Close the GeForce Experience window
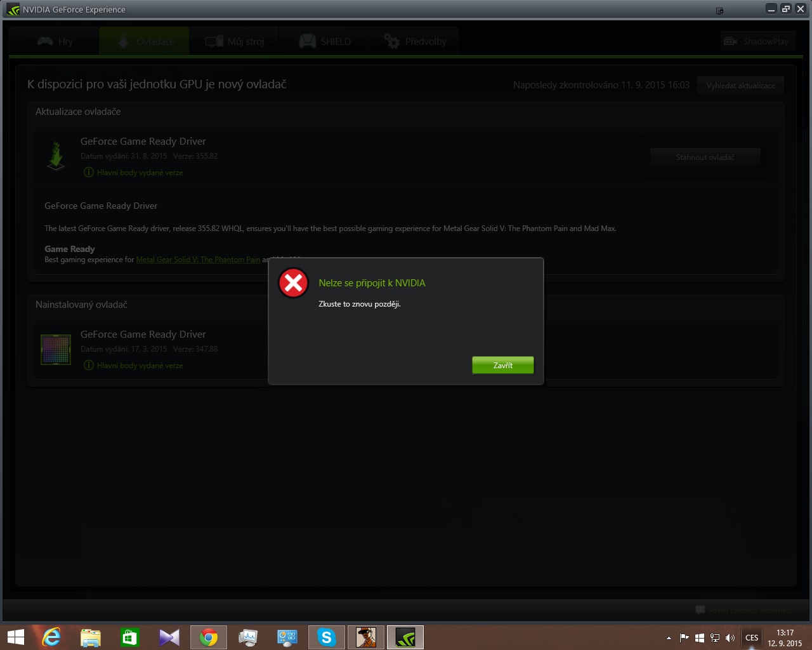The height and width of the screenshot is (650, 812). [x=801, y=9]
